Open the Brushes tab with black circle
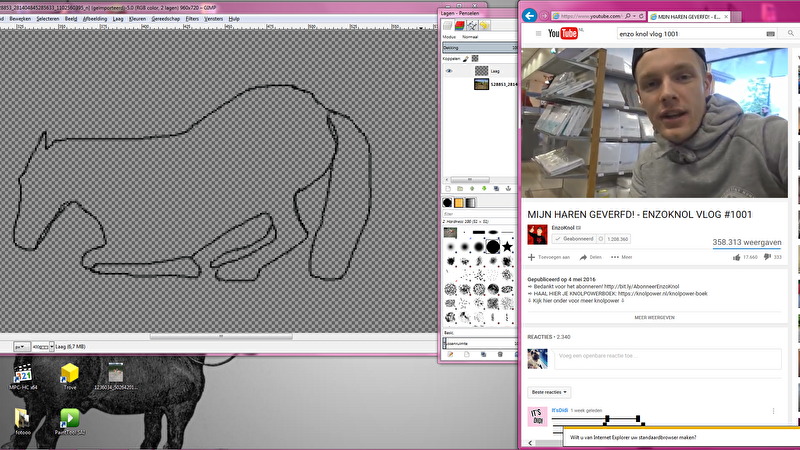Image resolution: width=800 pixels, height=450 pixels. pos(447,203)
